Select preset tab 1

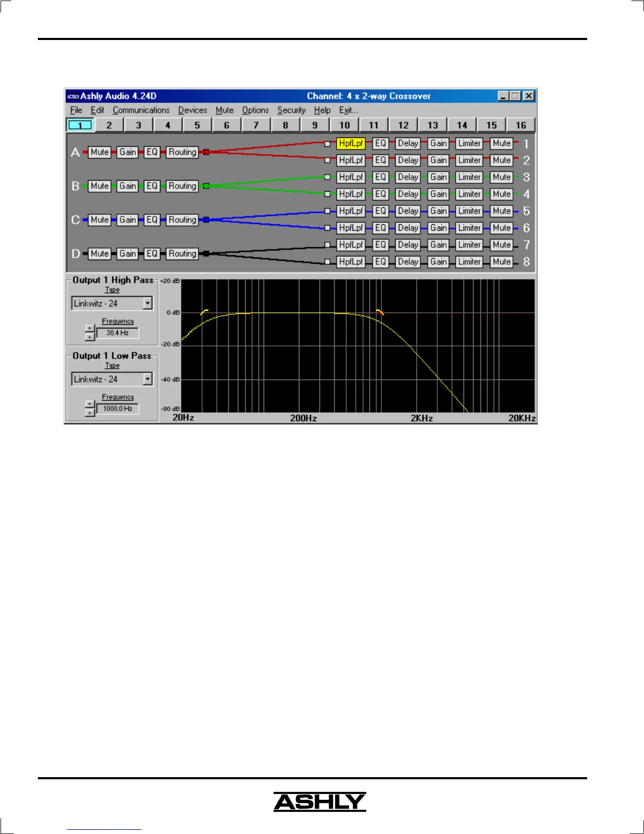pos(80,125)
